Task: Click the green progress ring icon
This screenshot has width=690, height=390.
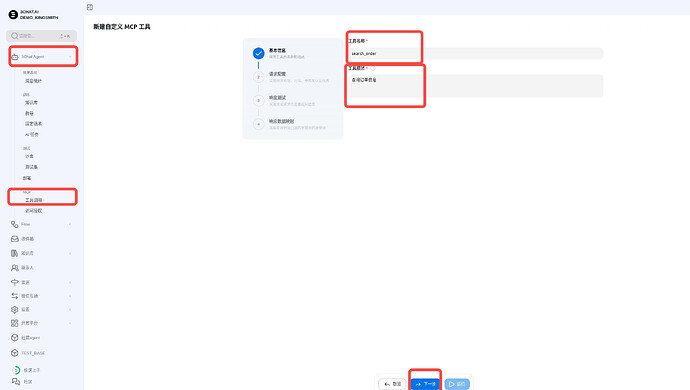Action: [x=16, y=370]
